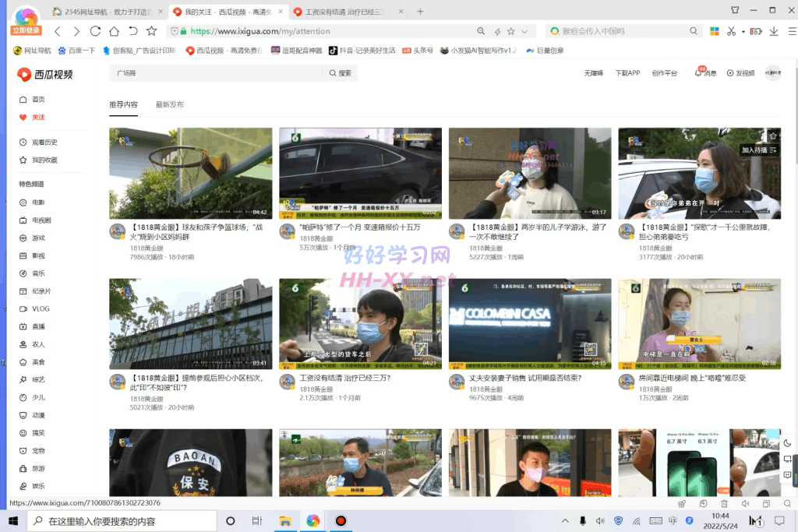The height and width of the screenshot is (532, 798).
Task: Open 下载APP link
Action: 627,73
